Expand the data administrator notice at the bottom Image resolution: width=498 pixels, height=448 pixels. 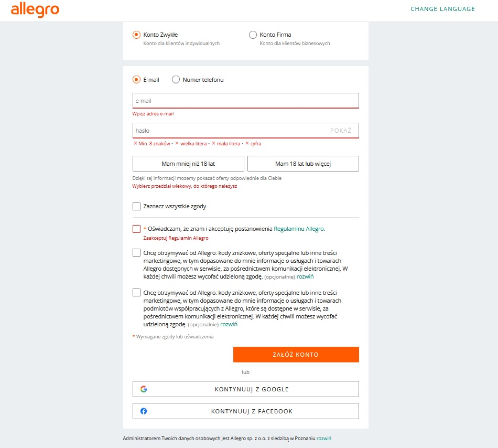tap(324, 438)
